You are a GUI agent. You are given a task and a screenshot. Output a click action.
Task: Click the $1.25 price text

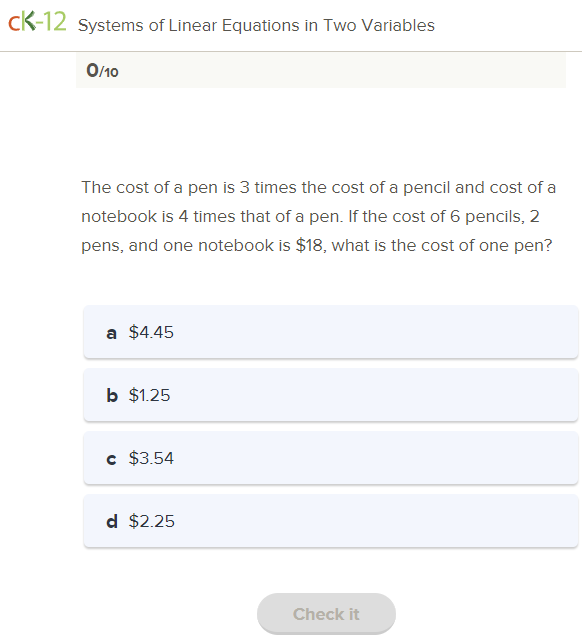[149, 395]
